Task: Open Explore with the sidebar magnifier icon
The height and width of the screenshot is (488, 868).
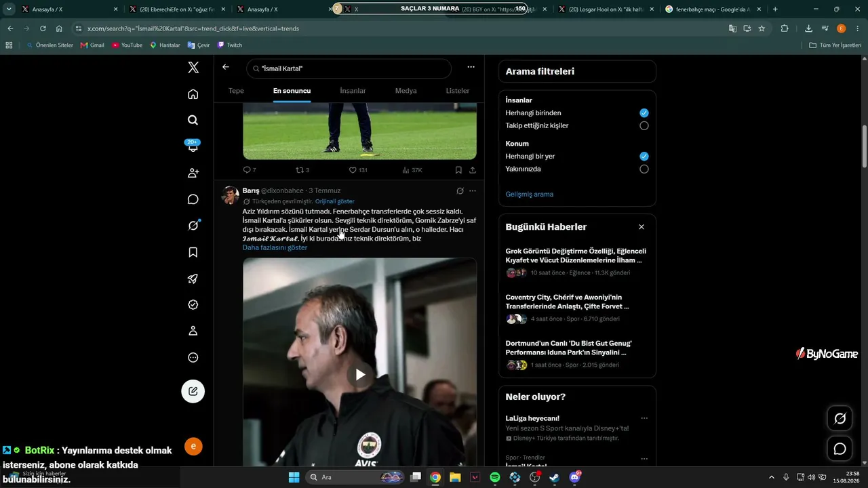Action: coord(193,120)
